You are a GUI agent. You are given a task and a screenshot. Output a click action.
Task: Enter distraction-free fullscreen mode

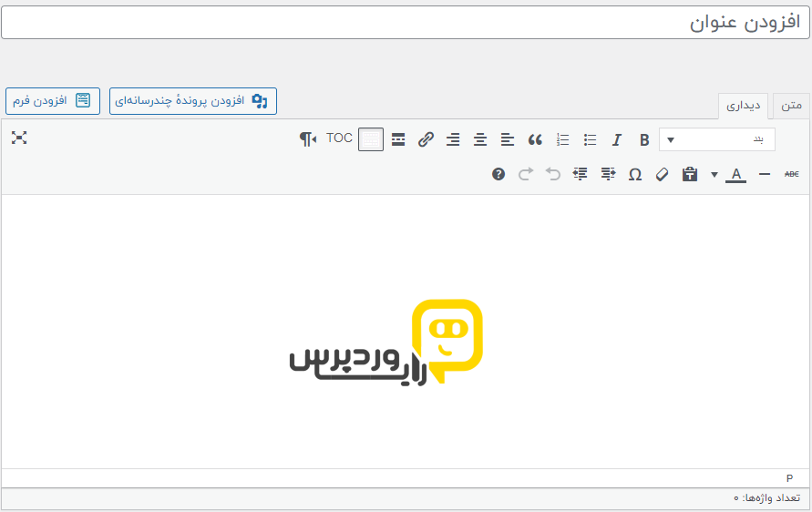(19, 138)
